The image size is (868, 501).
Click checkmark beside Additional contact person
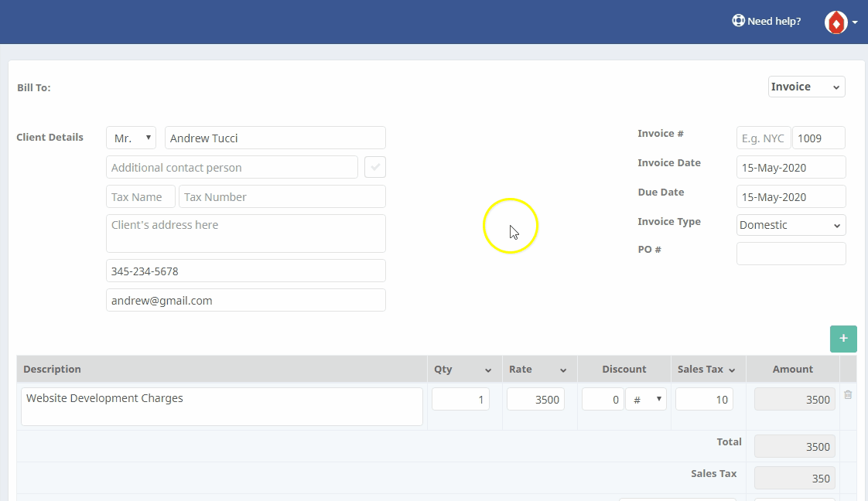374,166
